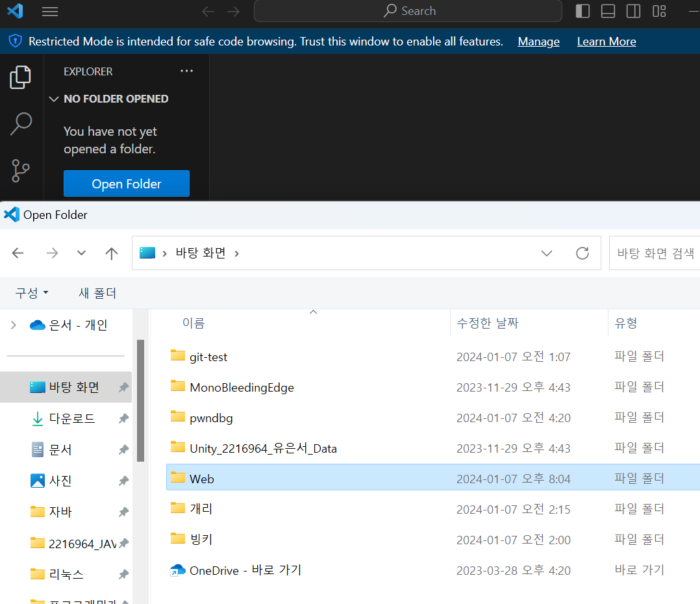The height and width of the screenshot is (604, 700).
Task: Open the VS Code hamburger menu
Action: coord(50,11)
